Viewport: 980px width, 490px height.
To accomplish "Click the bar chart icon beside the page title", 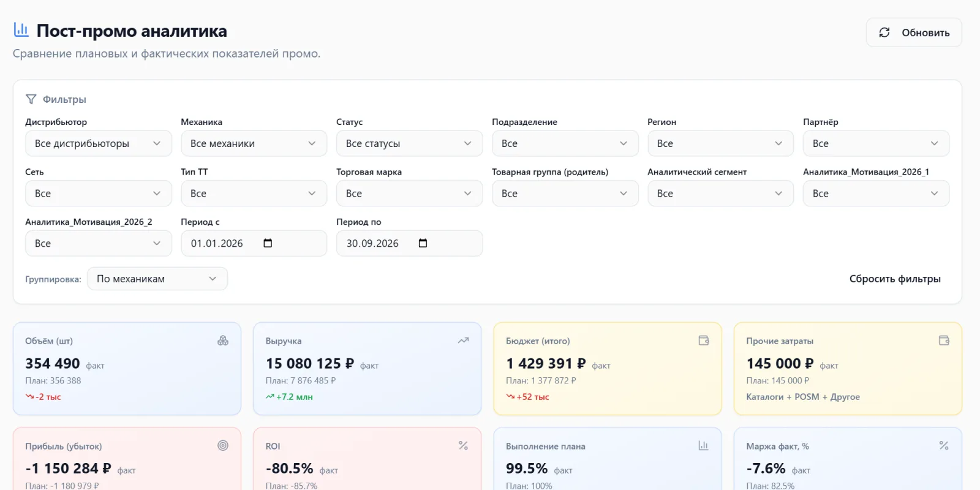I will point(21,29).
